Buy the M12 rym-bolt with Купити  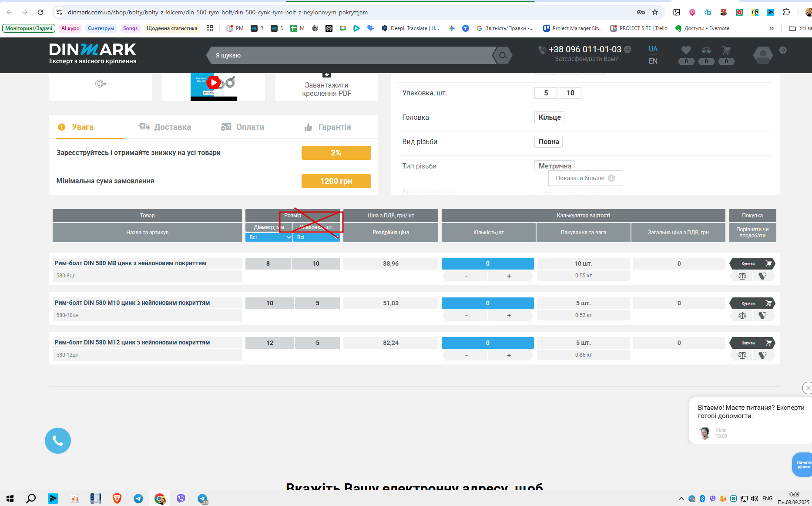point(752,343)
